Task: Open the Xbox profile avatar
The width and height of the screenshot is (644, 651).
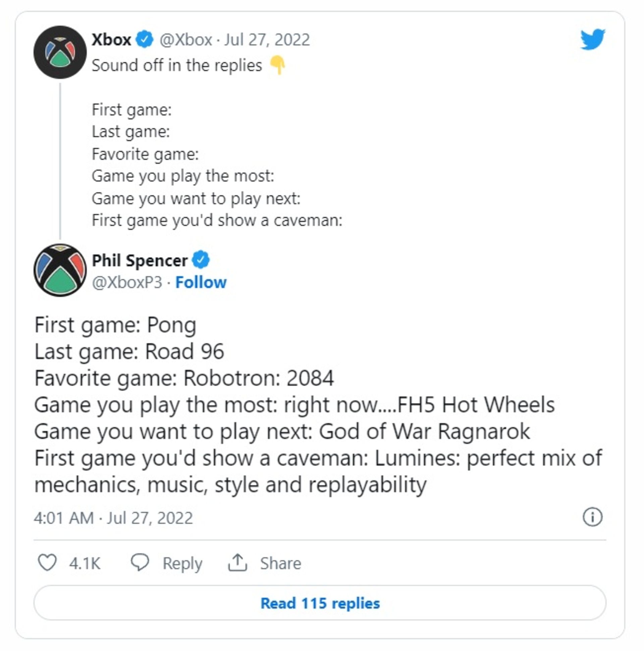Action: click(60, 52)
